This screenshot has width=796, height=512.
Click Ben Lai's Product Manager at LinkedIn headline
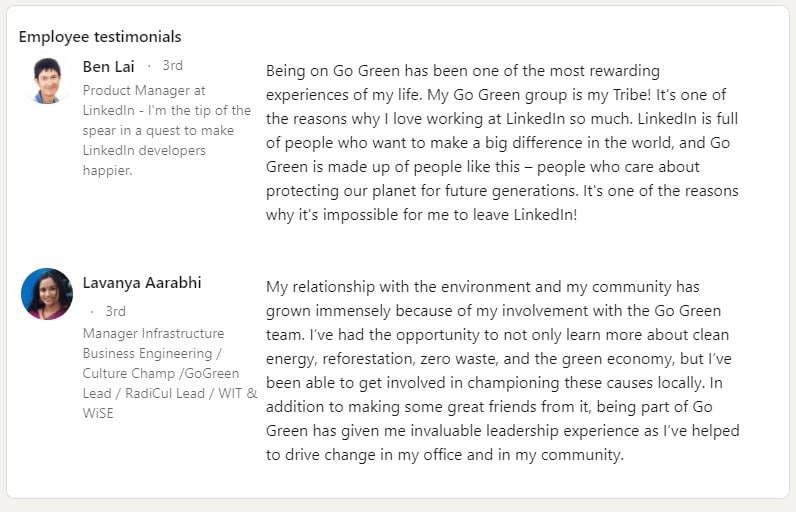tap(144, 90)
